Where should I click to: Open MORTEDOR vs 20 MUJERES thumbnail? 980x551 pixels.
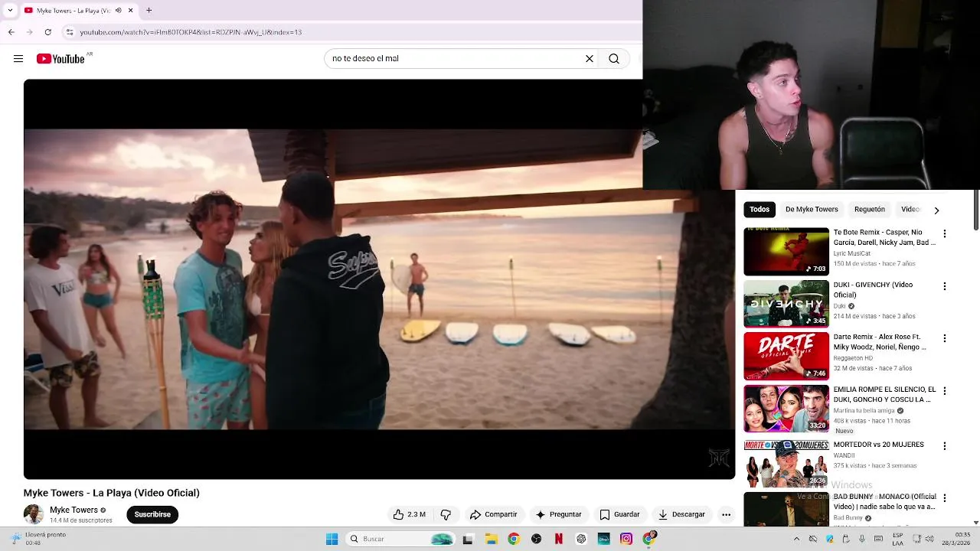[x=786, y=464]
